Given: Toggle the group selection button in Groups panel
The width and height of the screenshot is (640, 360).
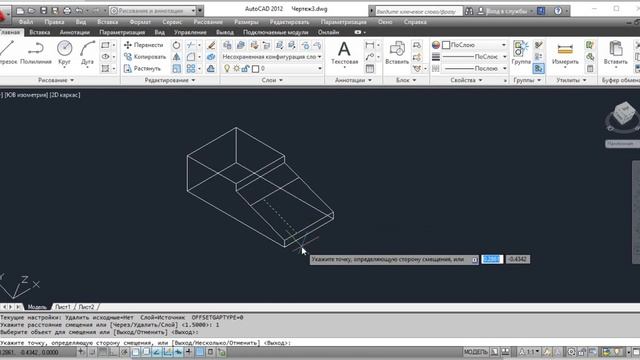Looking at the screenshot, I should [539, 69].
